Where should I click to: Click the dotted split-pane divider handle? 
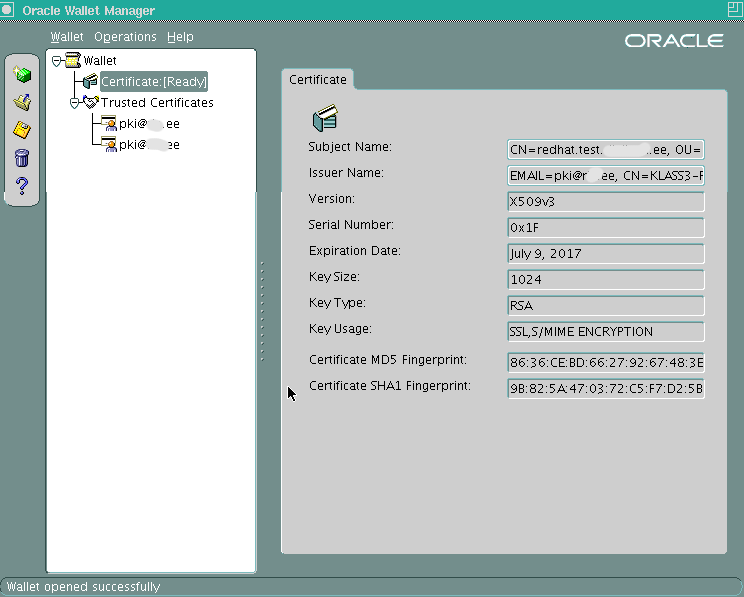(262, 311)
